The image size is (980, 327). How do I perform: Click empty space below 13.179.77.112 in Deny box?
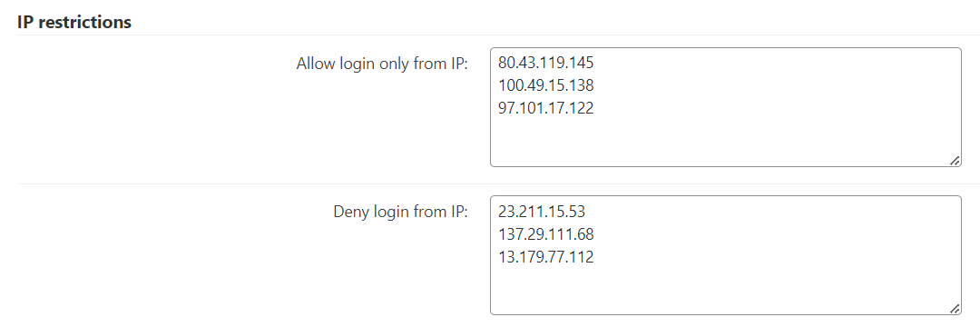725,289
